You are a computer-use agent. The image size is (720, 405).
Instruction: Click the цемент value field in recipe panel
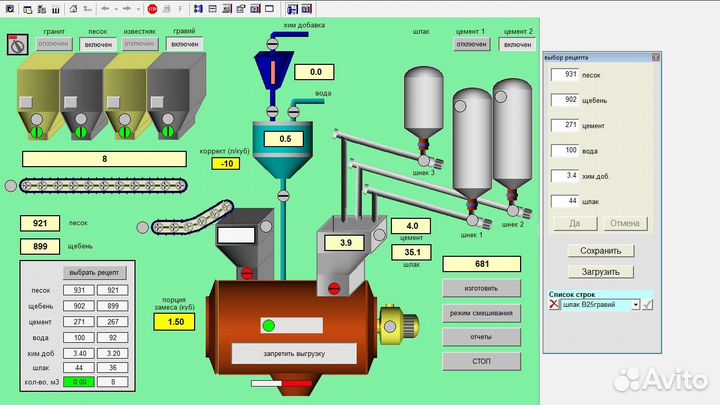point(564,125)
